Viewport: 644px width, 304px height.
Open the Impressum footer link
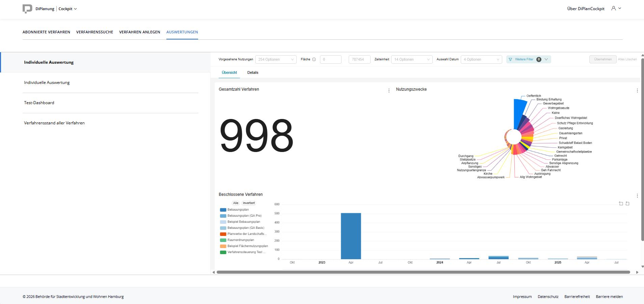coord(522,297)
